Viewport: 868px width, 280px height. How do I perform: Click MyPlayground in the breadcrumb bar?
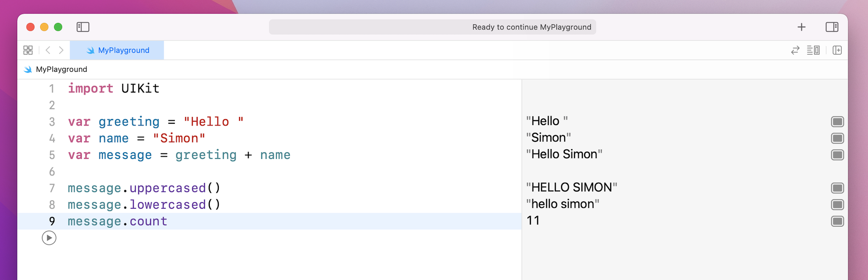(x=61, y=69)
